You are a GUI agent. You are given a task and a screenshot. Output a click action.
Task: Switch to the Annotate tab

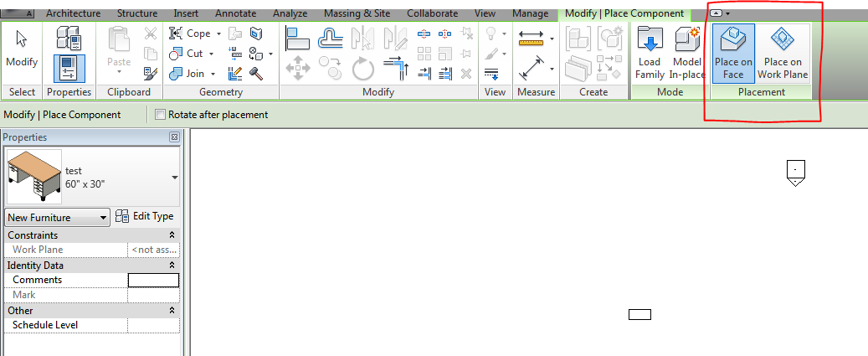[x=235, y=13]
